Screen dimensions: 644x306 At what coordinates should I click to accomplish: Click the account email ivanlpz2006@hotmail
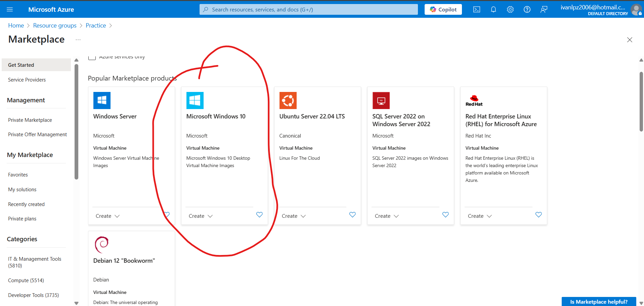tap(593, 7)
